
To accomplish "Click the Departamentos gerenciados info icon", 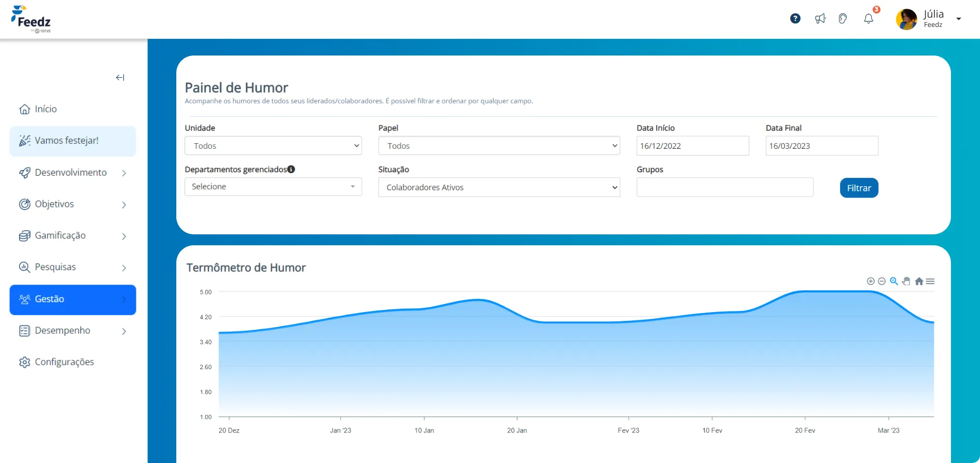I will click(x=291, y=169).
